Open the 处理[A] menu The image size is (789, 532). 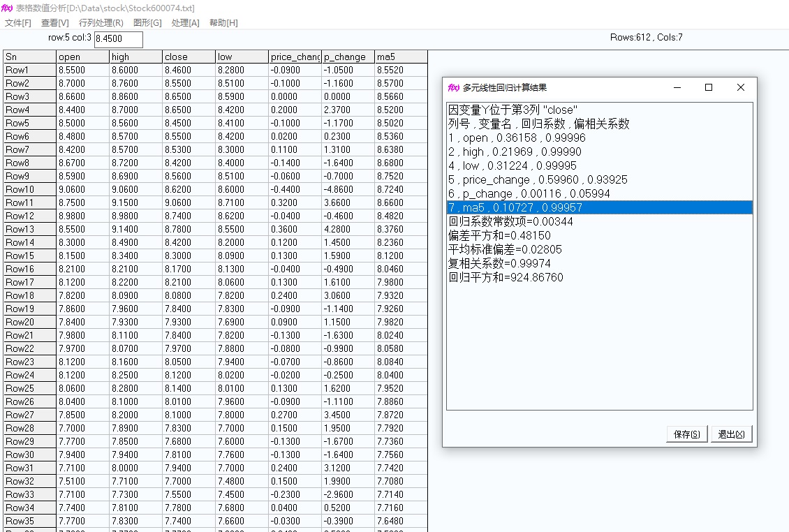point(185,22)
